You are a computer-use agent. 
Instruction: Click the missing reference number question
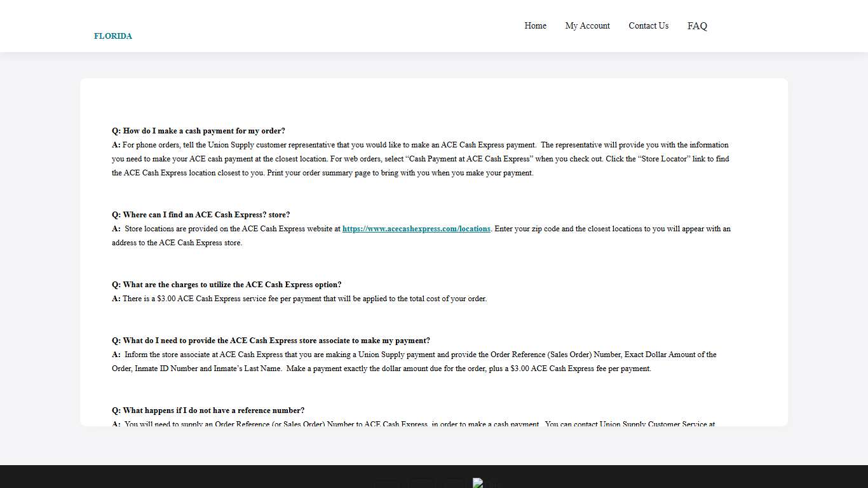[x=208, y=410]
